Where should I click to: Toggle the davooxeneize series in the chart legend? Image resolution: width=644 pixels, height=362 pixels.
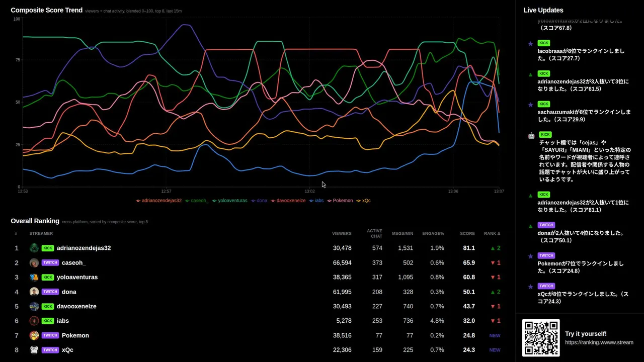coord(288,201)
